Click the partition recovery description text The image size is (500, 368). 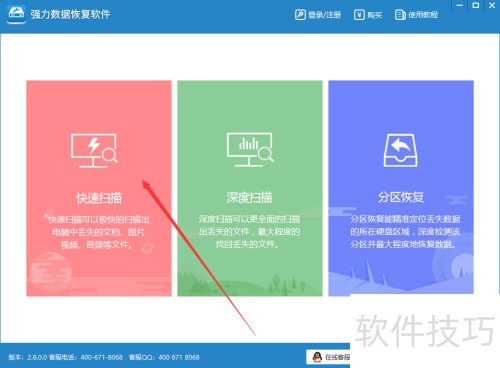pos(405,231)
